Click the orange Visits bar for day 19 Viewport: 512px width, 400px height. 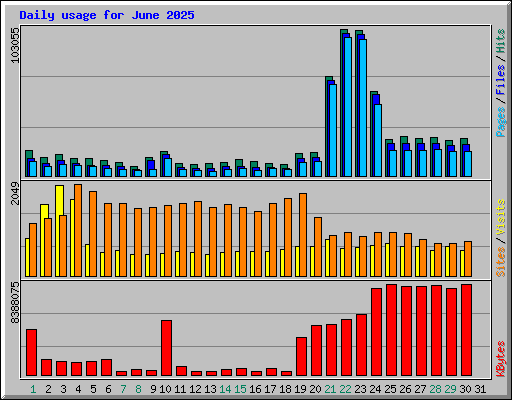pyautogui.click(x=303, y=235)
